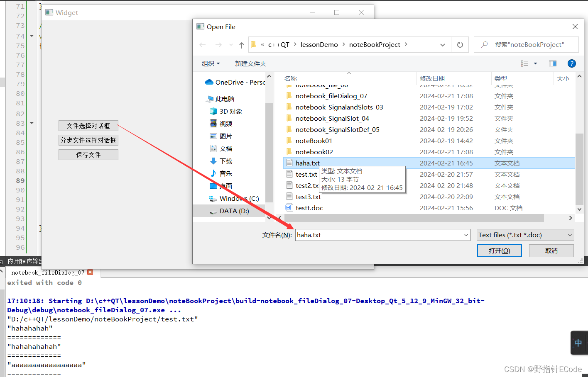Image resolution: width=588 pixels, height=377 pixels.
Task: Toggle the preview pane icon
Action: point(553,63)
